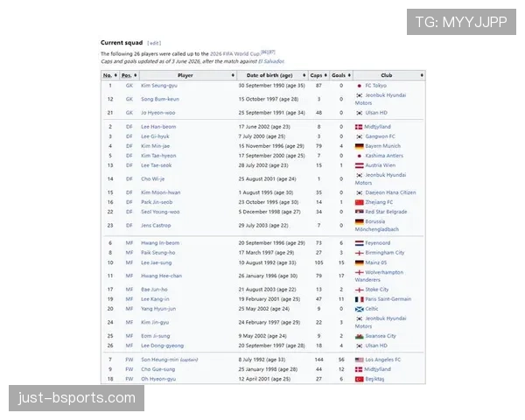Click the Japan flag beside FC Tokyo
The height and width of the screenshot is (420, 525).
click(x=360, y=86)
